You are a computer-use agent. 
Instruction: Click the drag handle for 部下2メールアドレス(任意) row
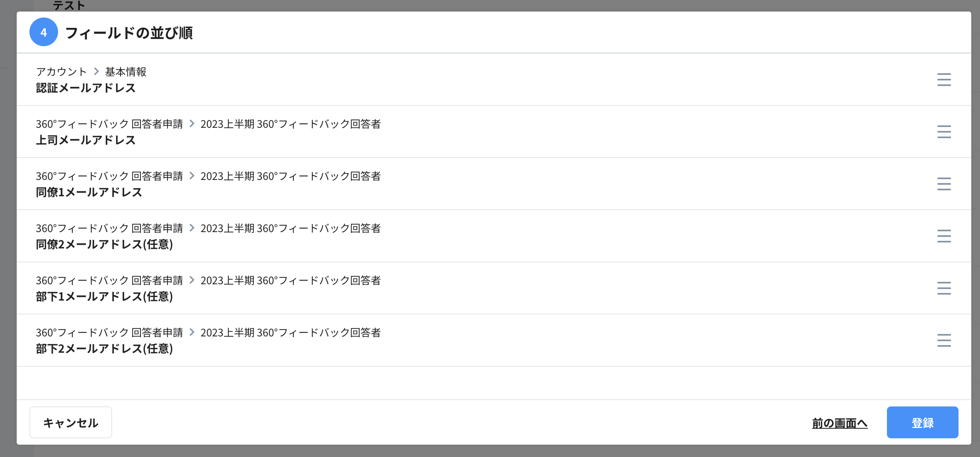(x=944, y=340)
